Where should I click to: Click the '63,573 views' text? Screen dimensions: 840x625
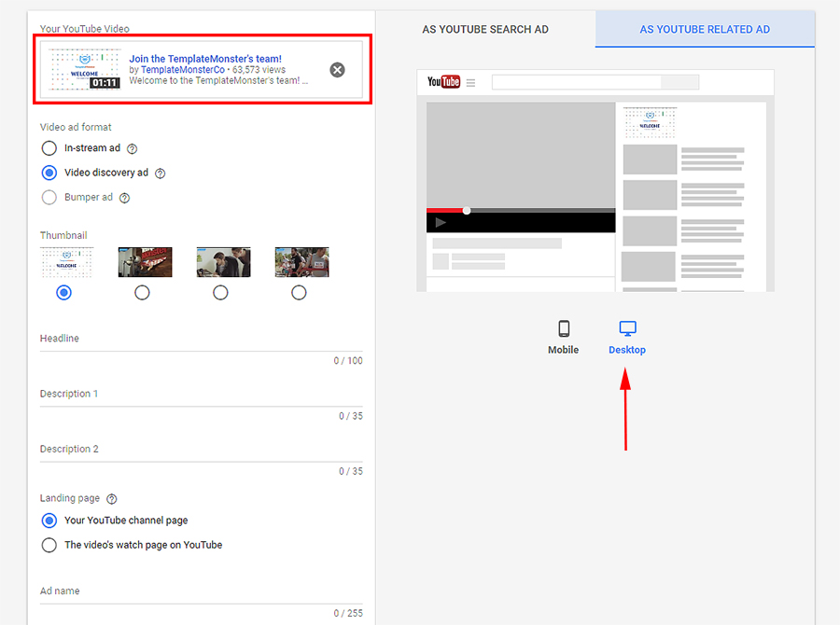click(259, 70)
